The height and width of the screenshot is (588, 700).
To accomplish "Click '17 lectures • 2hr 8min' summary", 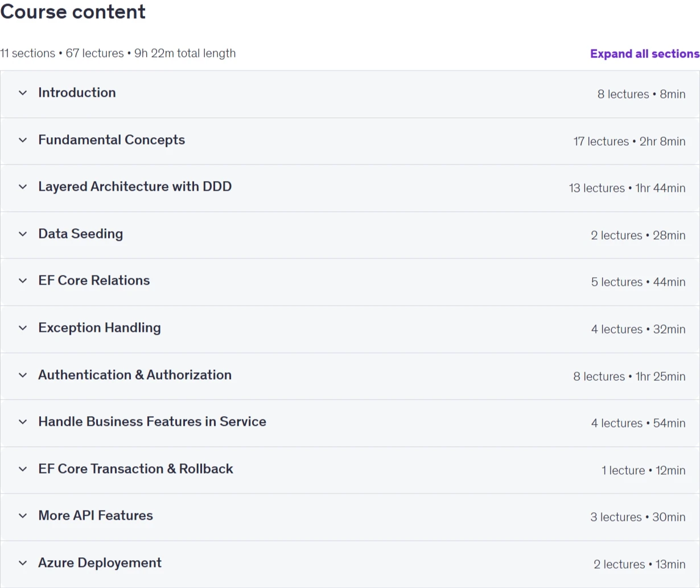I will (x=629, y=141).
